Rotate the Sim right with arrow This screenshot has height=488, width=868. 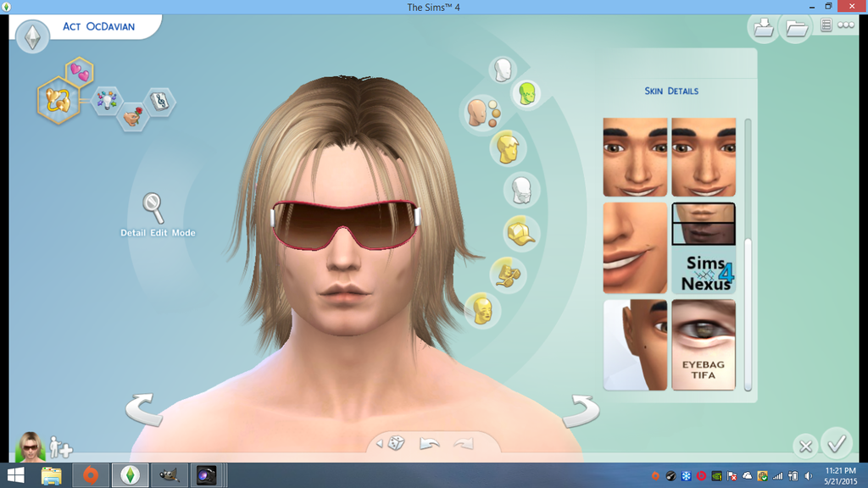coord(581,411)
